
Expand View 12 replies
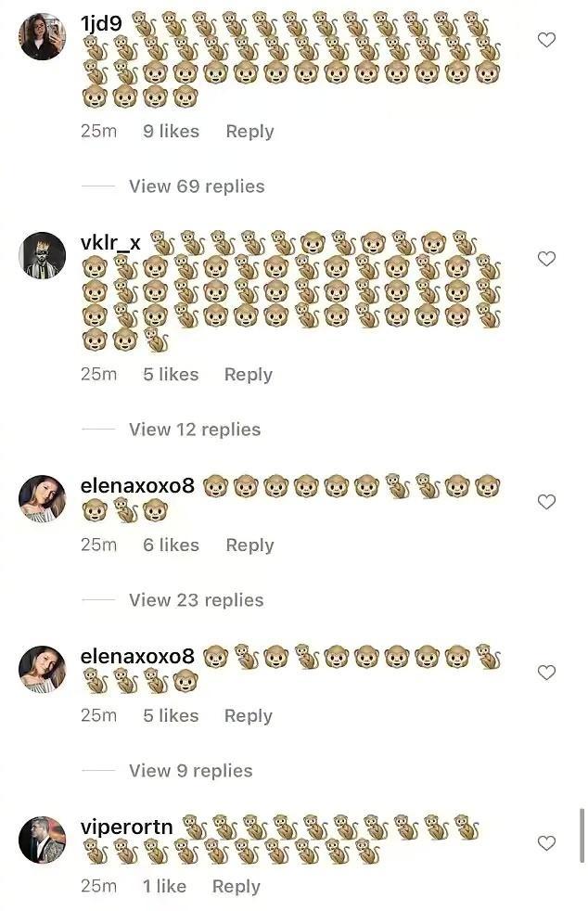pyautogui.click(x=195, y=430)
